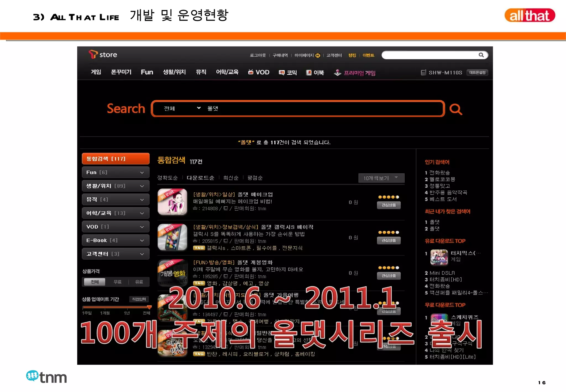Open the 뮤직 navigation menu
566x392 pixels.
[x=201, y=72]
